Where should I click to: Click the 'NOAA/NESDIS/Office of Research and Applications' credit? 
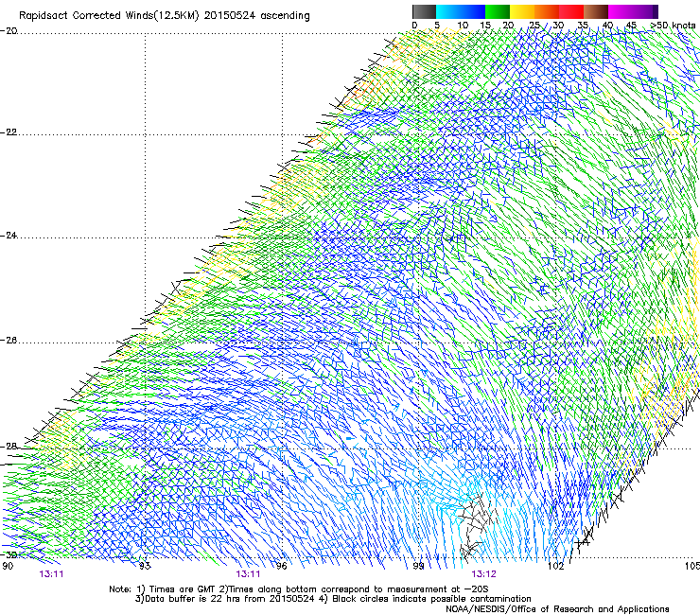[557, 609]
